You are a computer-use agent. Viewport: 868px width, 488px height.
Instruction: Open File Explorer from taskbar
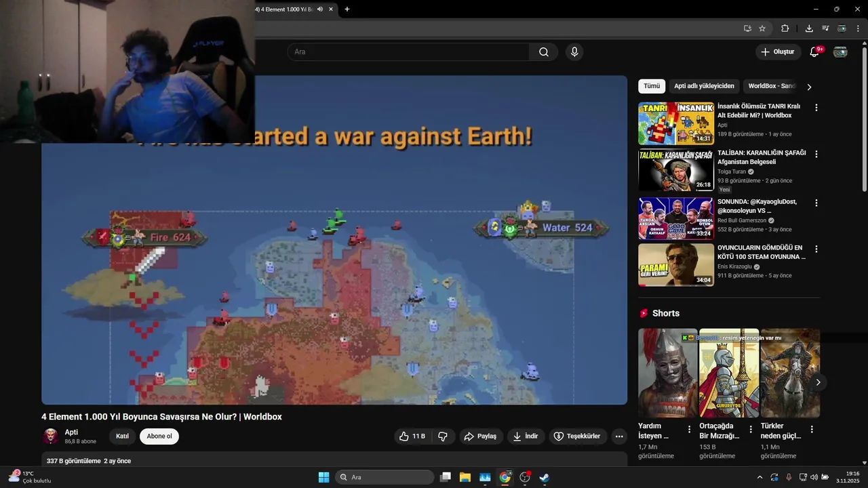(x=465, y=477)
